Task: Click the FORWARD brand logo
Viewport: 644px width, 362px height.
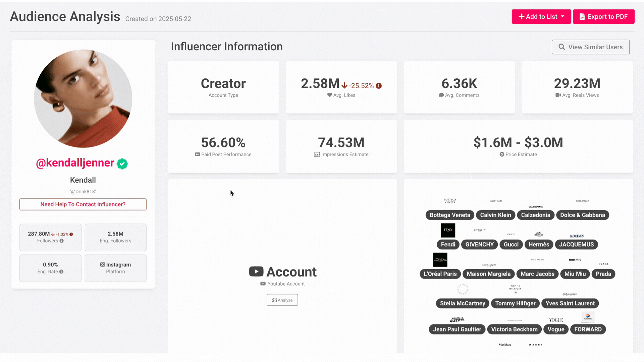Action: 588,317
